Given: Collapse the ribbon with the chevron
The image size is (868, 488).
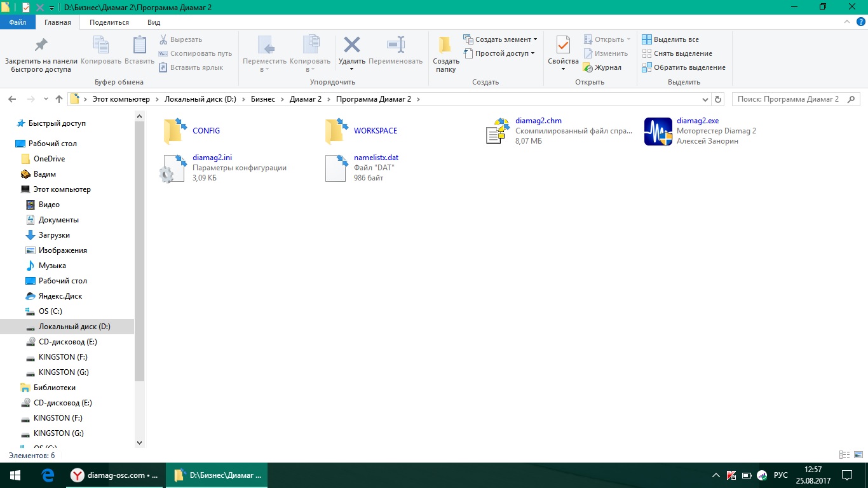Looking at the screenshot, I should (846, 22).
